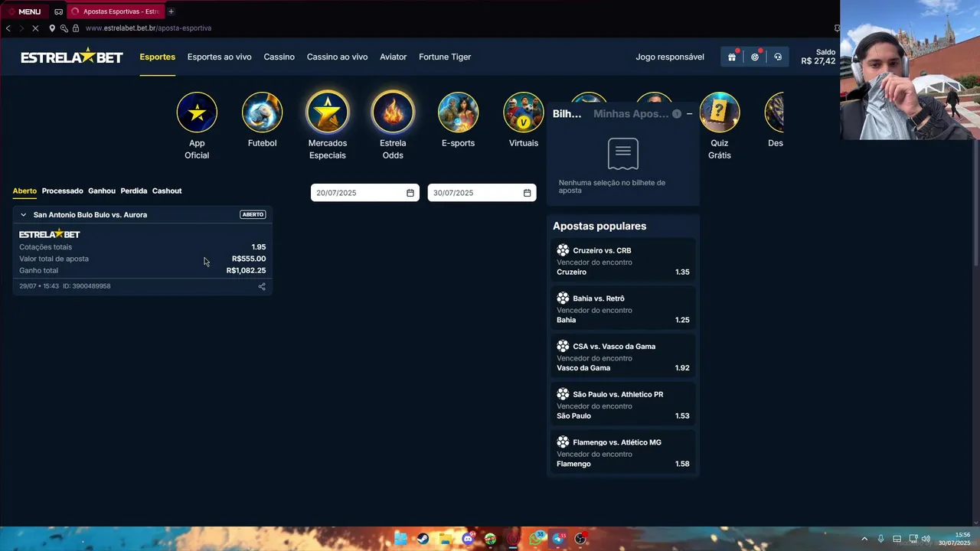Screen dimensions: 980x551
Task: Click the location pin icon in the address bar
Action: point(52,28)
